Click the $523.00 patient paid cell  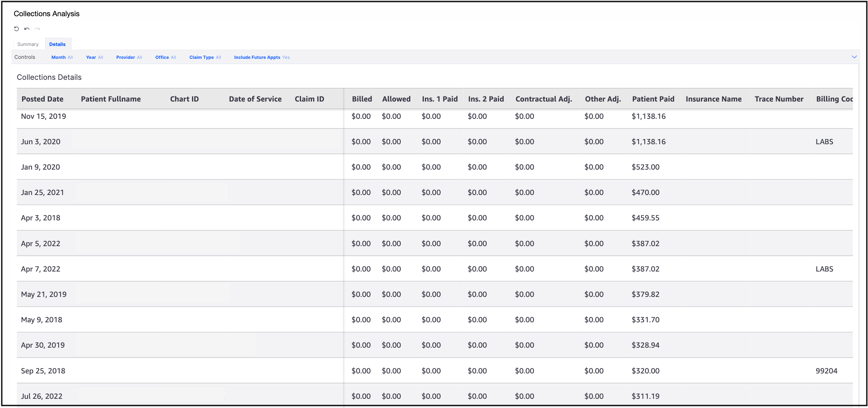tap(645, 167)
